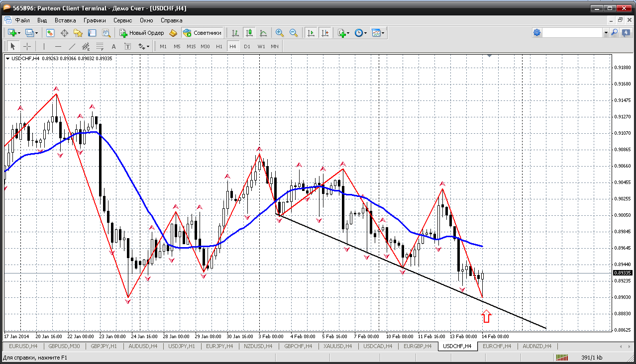Switch to the XAUUSD,H4 chart tab
Image resolution: width=636 pixels, height=364 pixels.
337,346
